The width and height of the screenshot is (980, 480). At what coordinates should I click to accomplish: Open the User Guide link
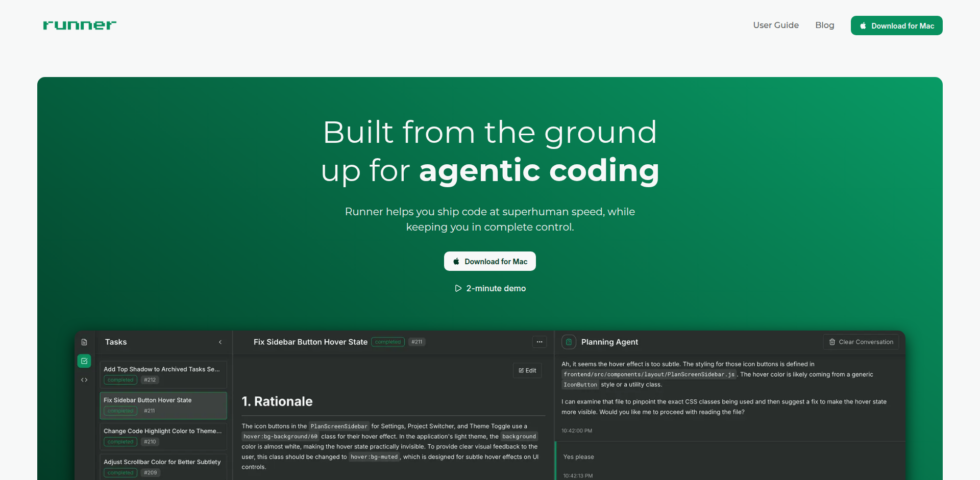click(x=776, y=25)
